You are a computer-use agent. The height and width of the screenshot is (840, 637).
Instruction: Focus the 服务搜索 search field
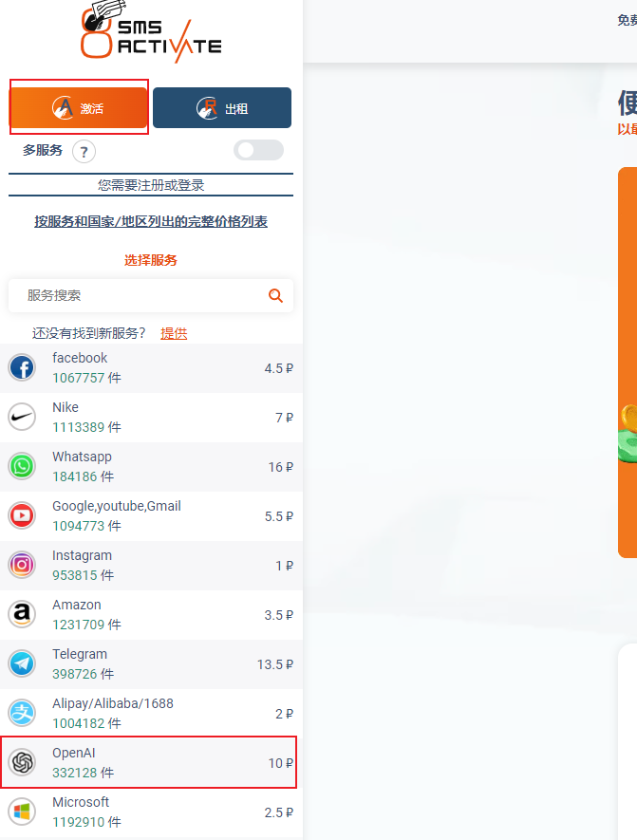[x=151, y=296]
